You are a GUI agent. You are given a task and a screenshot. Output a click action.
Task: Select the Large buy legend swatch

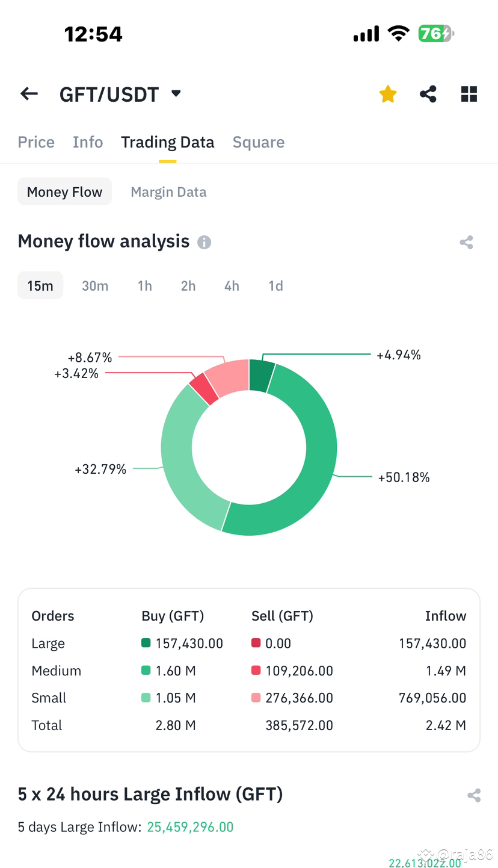pos(143,643)
